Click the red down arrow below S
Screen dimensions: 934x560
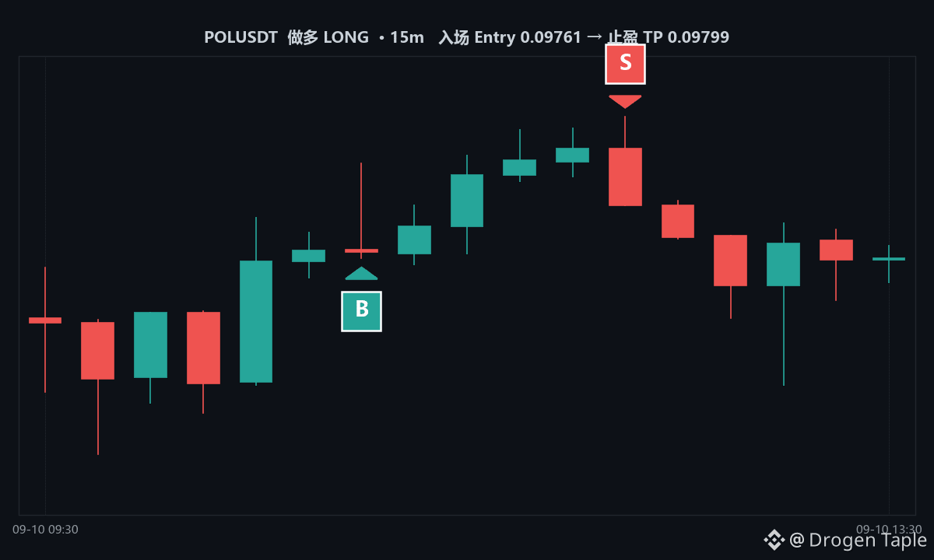click(x=625, y=102)
